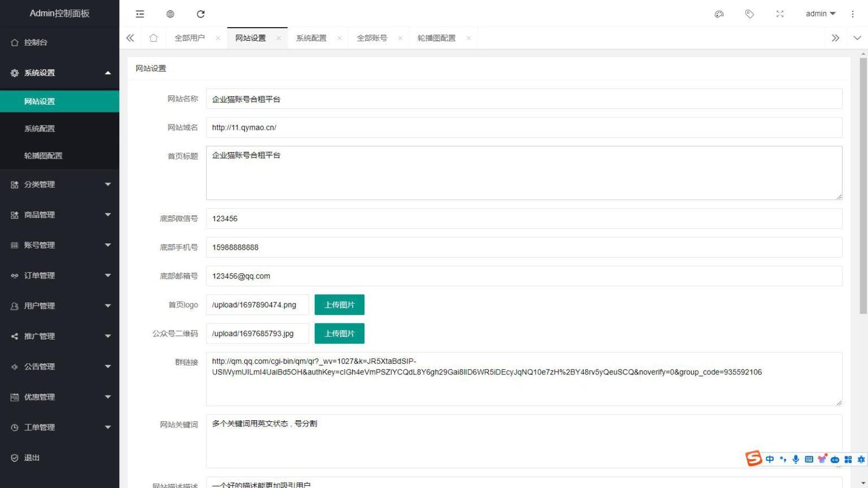This screenshot has height=488, width=868.
Task: Collapse the sidebar using the menu icon
Action: click(x=140, y=14)
